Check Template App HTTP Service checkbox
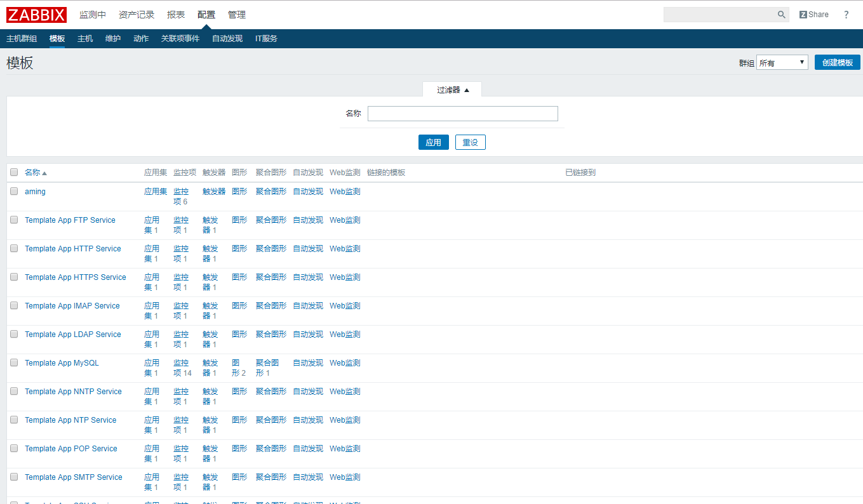Image resolution: width=863 pixels, height=504 pixels. pyautogui.click(x=14, y=248)
